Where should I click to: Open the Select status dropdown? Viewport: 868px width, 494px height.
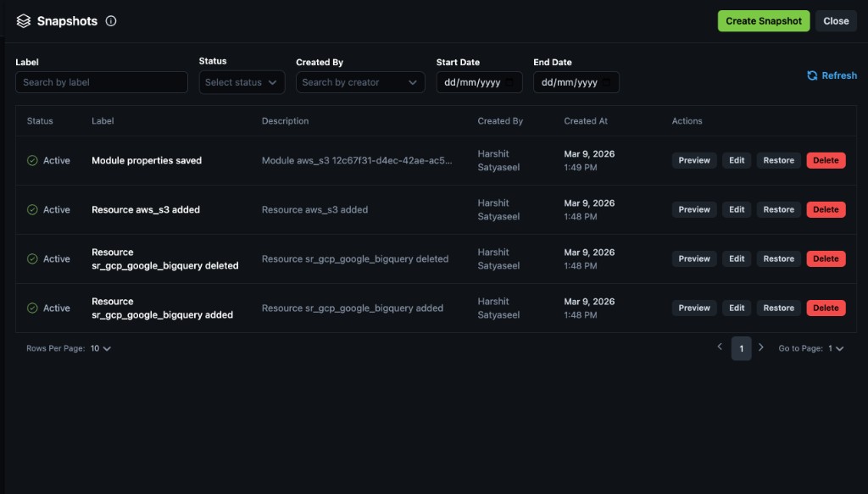coord(242,82)
